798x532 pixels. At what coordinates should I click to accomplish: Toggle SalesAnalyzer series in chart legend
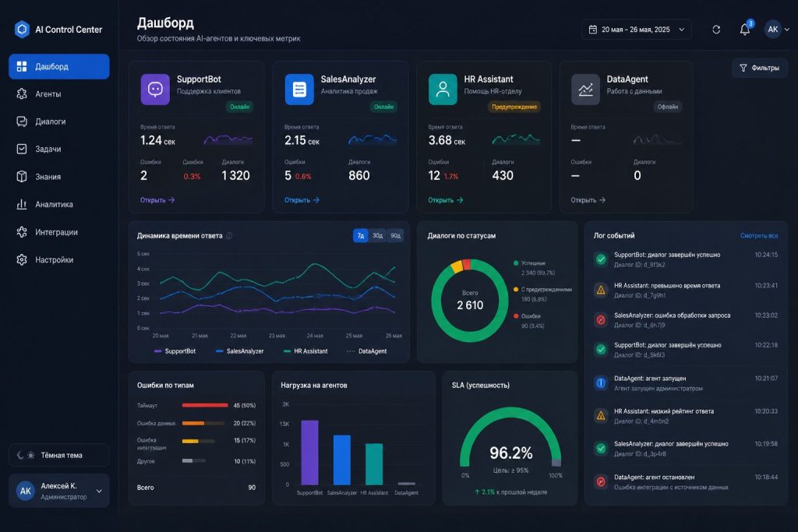(x=240, y=351)
